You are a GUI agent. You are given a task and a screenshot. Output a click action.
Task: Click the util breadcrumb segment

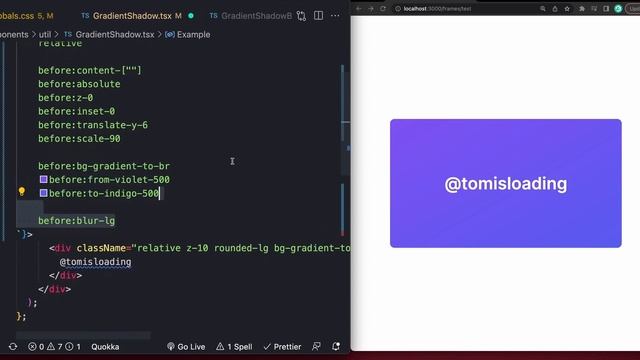click(x=45, y=35)
